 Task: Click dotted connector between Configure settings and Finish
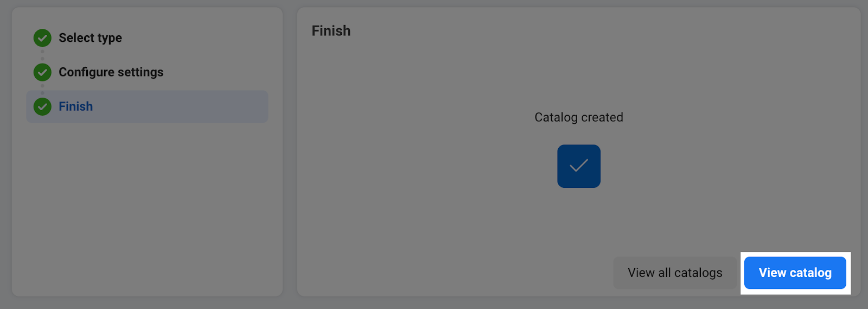[42, 89]
